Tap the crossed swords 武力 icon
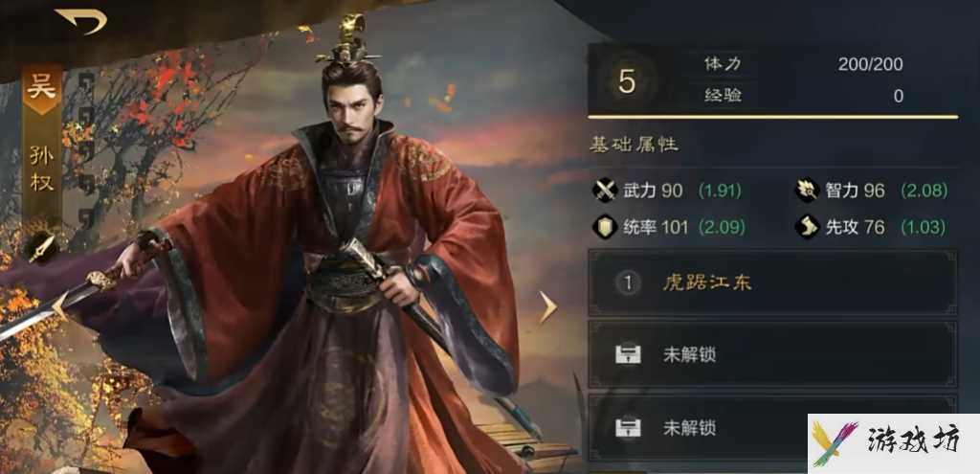 pos(605,191)
